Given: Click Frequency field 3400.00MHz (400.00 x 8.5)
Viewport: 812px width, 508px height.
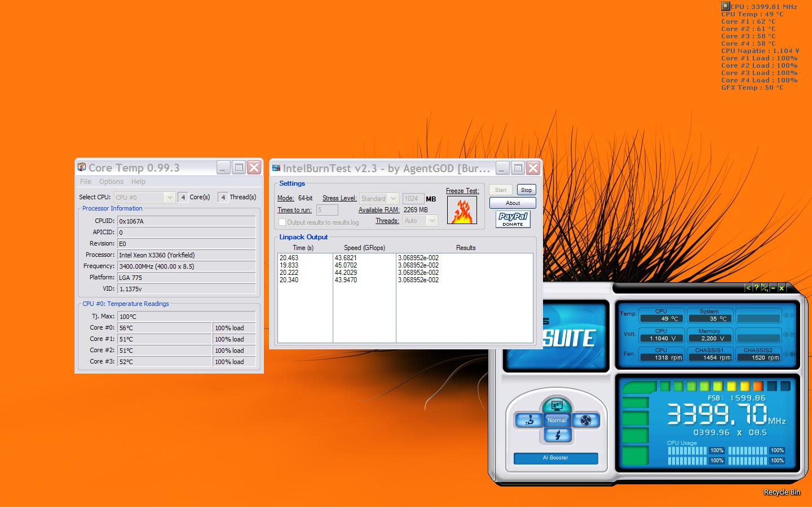Looking at the screenshot, I should click(x=186, y=266).
